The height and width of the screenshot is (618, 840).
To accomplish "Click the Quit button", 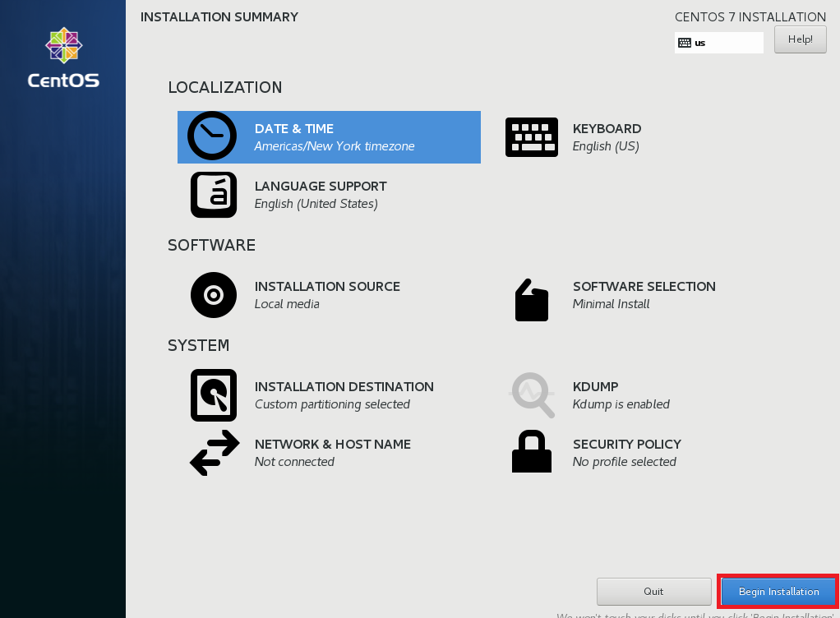I will pyautogui.click(x=653, y=592).
